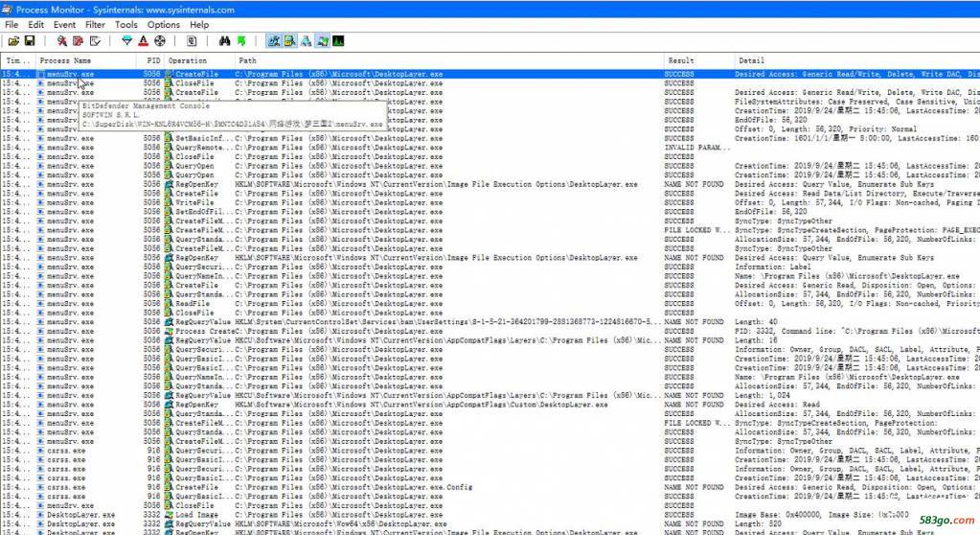This screenshot has width=980, height=535.
Task: Open Highlight settings via the red A icon
Action: click(x=143, y=41)
